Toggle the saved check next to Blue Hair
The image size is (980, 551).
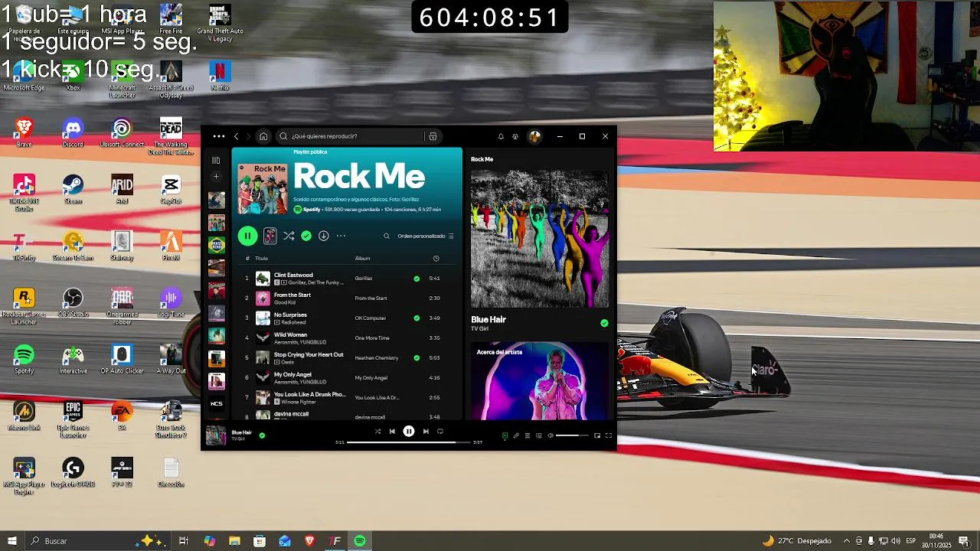pyautogui.click(x=604, y=324)
